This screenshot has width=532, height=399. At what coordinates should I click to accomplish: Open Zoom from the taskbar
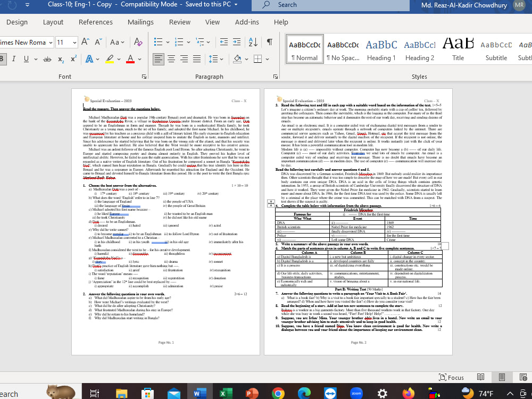[x=356, y=393]
